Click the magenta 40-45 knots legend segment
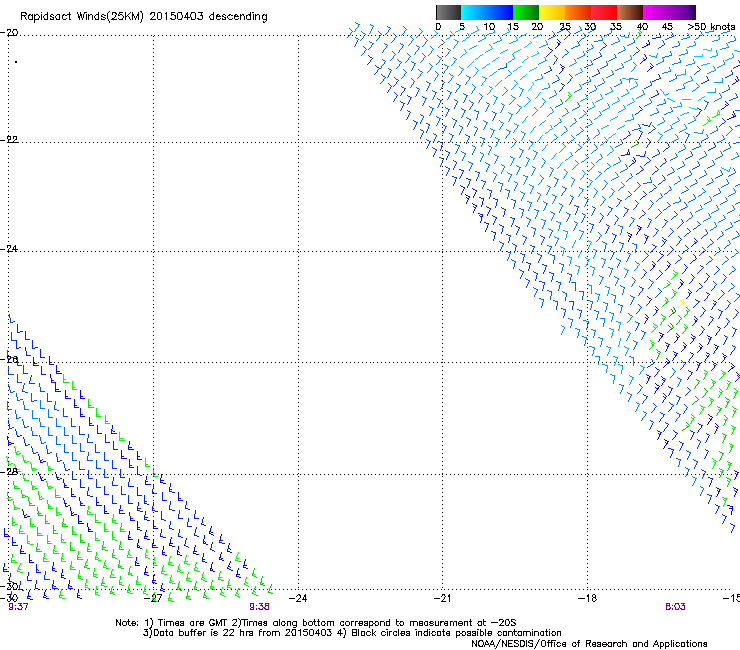This screenshot has height=650, width=740. [x=656, y=12]
